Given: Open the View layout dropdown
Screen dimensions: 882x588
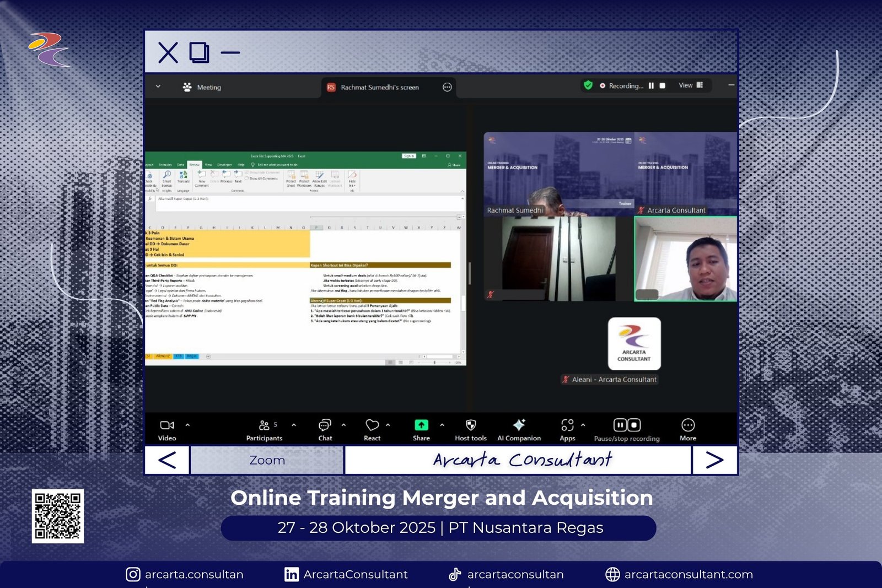Looking at the screenshot, I should click(690, 85).
